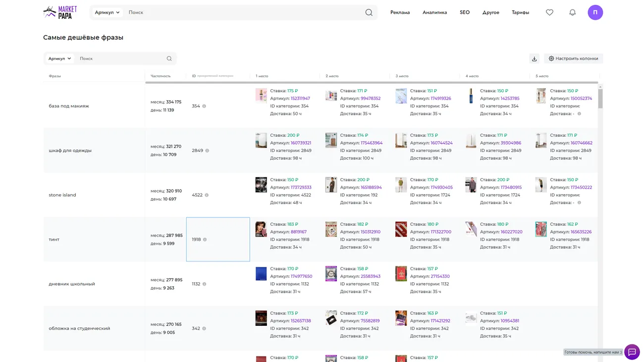Download table via export icon
This screenshot has height=362, width=644.
pyautogui.click(x=534, y=58)
